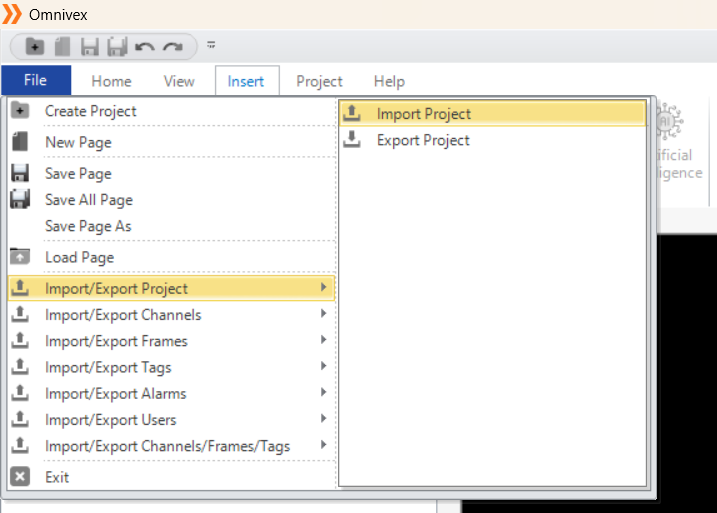Expand submenu arrow for Import/Export Frames
The width and height of the screenshot is (717, 513).
323,340
